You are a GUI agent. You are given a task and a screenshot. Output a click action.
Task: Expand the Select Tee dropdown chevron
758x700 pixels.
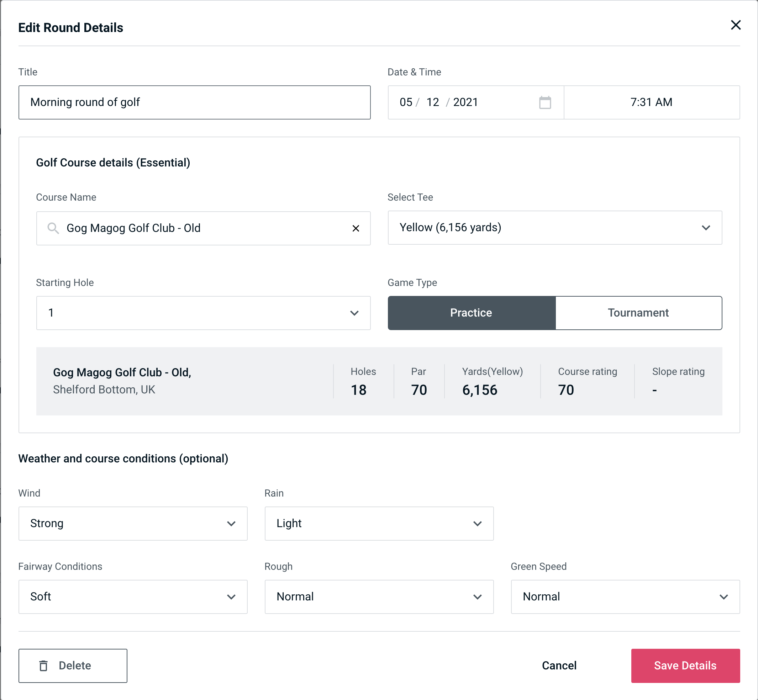706,228
